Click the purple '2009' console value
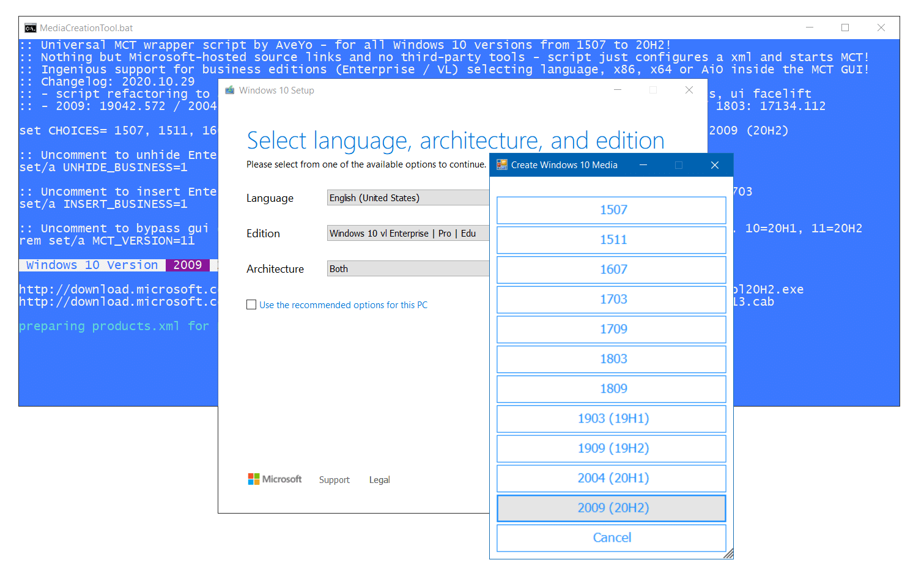924x579 pixels. pyautogui.click(x=188, y=265)
